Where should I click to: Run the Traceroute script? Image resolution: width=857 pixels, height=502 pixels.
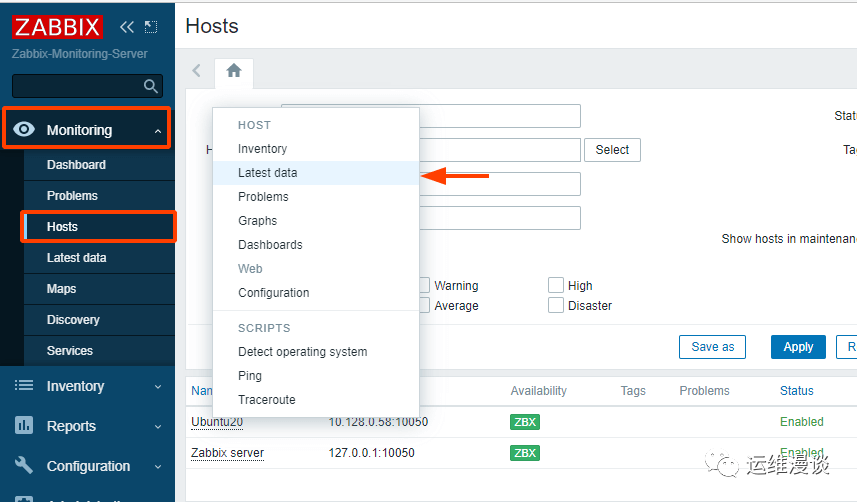coord(316,400)
